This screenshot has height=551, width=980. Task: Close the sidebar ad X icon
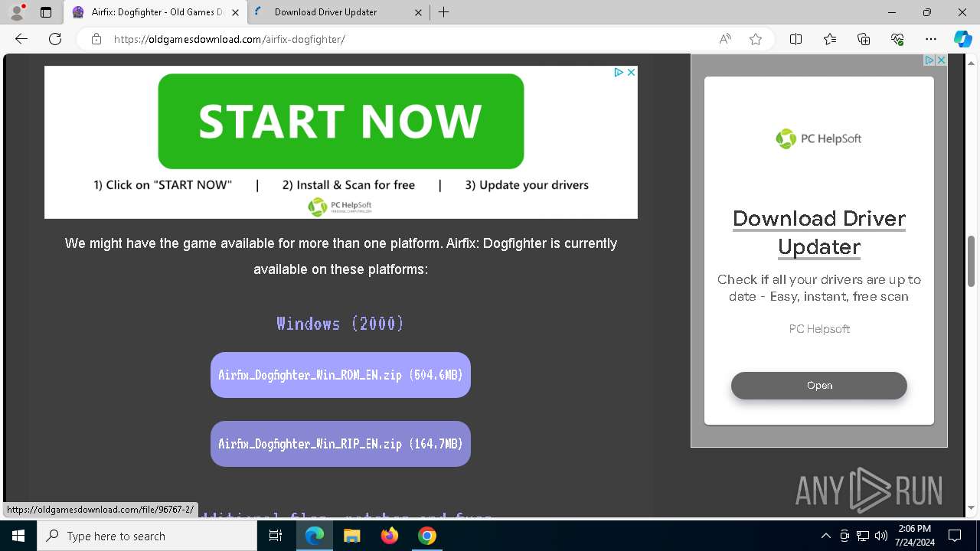[x=941, y=60]
